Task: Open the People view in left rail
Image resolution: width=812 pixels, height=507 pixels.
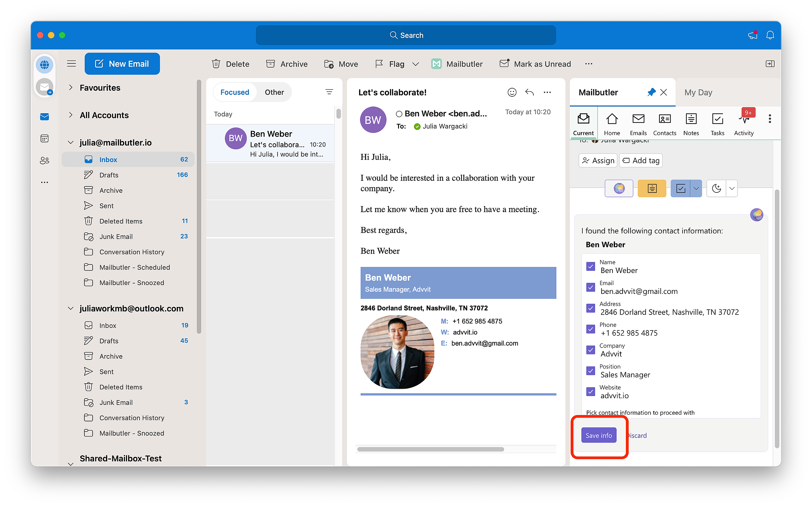Action: click(x=45, y=161)
